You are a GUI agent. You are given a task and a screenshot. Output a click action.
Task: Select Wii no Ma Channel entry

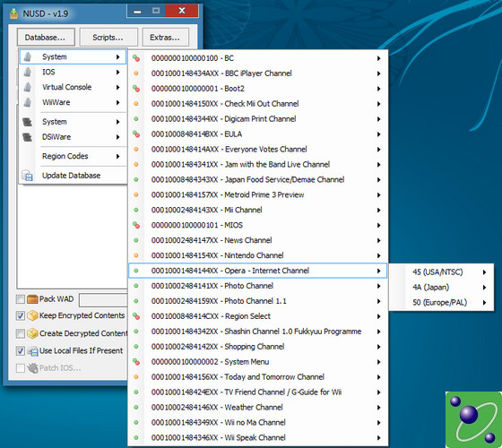click(x=258, y=422)
